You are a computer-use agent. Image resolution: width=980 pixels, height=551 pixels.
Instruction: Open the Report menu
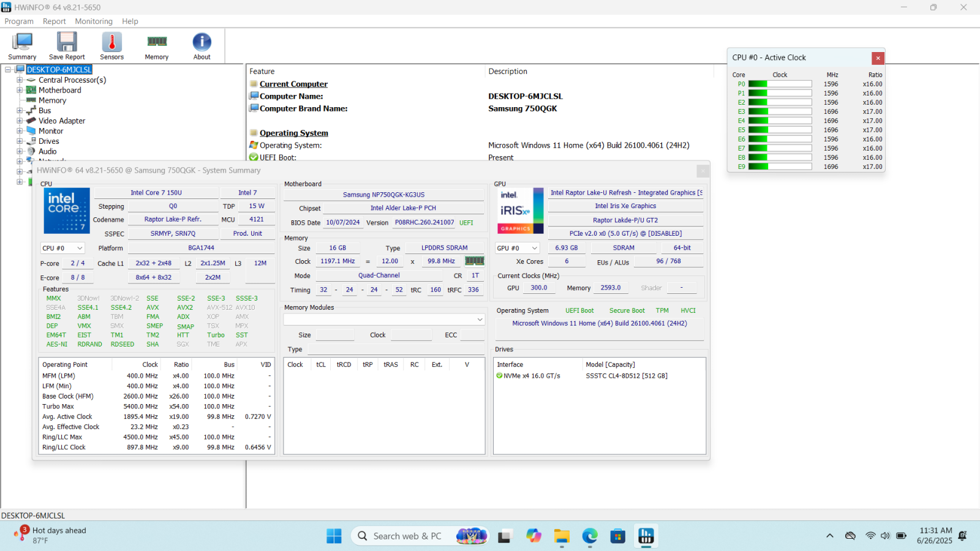click(54, 21)
